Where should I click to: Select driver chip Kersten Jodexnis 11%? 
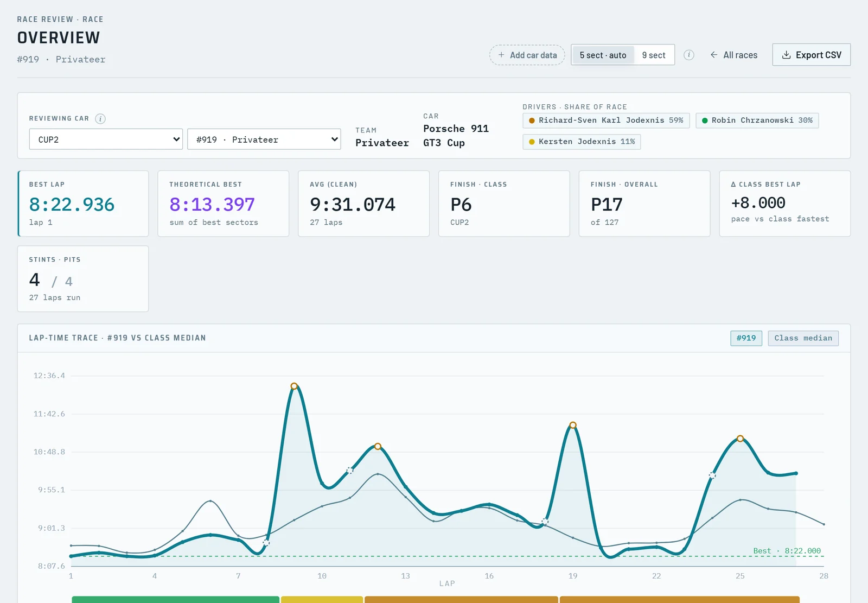point(582,142)
